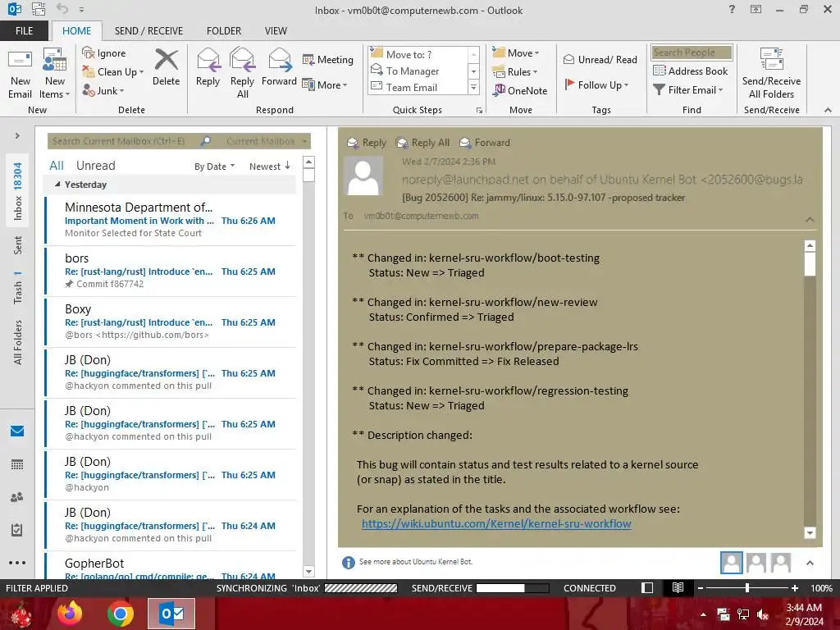Open the By Date sort dropdown
The image size is (840, 630).
tap(214, 167)
